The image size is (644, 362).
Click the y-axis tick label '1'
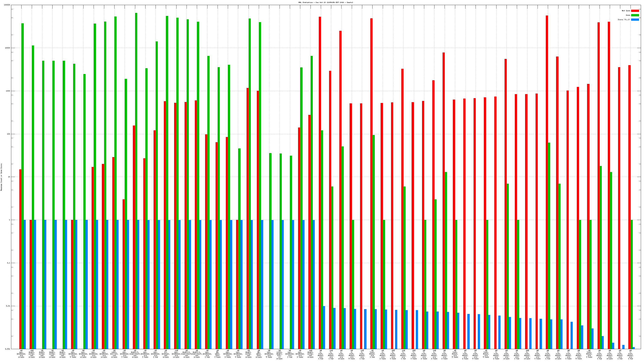point(10,220)
